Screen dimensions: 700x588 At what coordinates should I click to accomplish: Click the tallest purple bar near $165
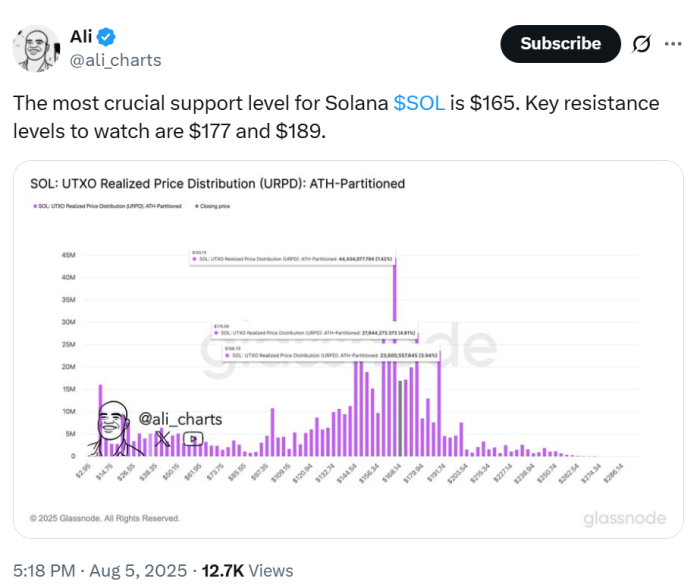click(395, 357)
